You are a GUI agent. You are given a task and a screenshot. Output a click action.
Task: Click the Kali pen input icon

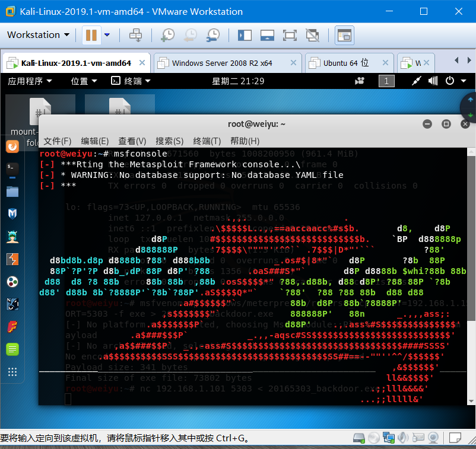point(416,81)
